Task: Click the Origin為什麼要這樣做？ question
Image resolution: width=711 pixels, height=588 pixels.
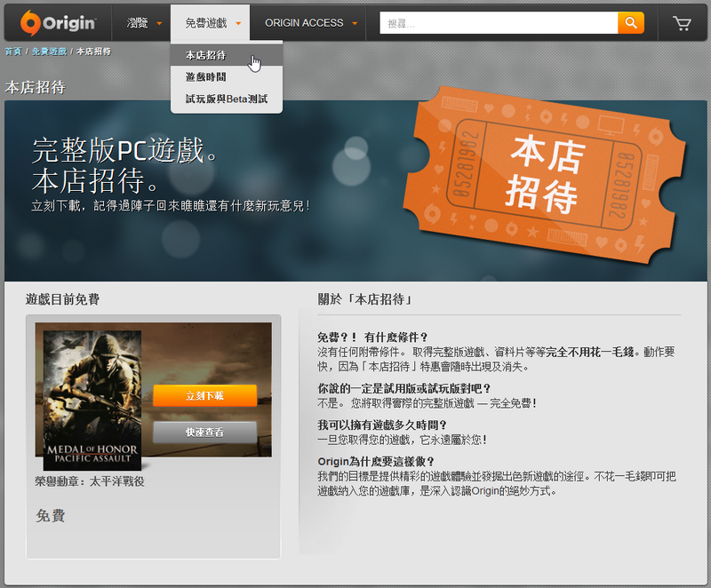Action: (x=376, y=462)
